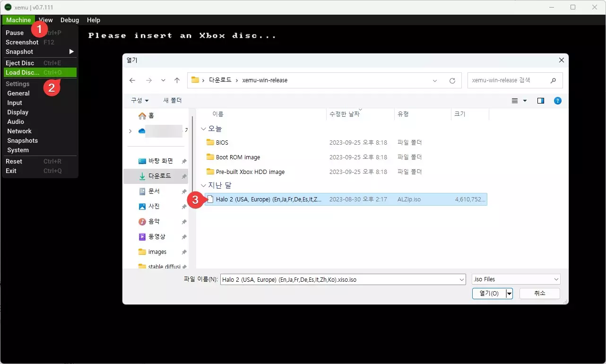This screenshot has width=606, height=364.
Task: Collapse the 오늘 group
Action: (203, 129)
